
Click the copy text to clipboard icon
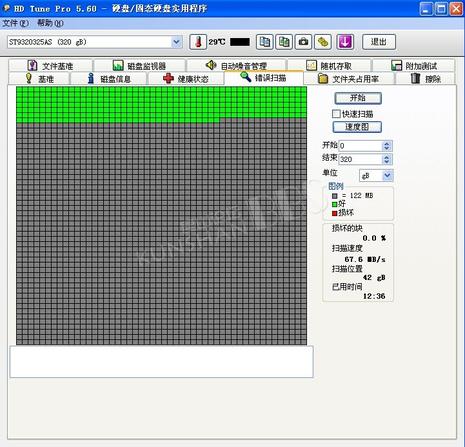(x=265, y=42)
